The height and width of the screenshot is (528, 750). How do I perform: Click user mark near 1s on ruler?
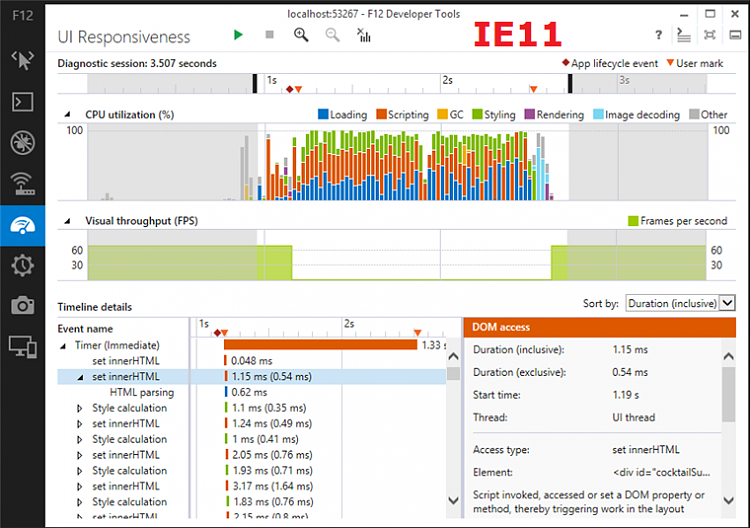(298, 89)
